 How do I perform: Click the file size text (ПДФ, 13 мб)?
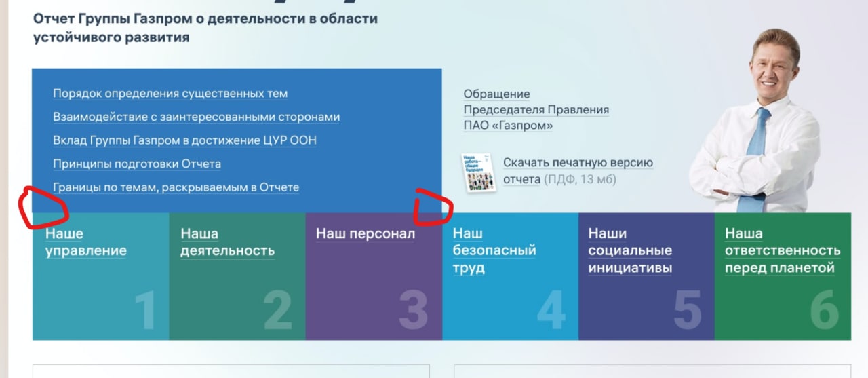point(580,180)
